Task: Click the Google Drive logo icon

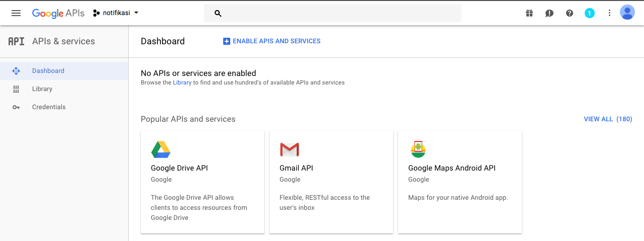Action: [x=161, y=149]
